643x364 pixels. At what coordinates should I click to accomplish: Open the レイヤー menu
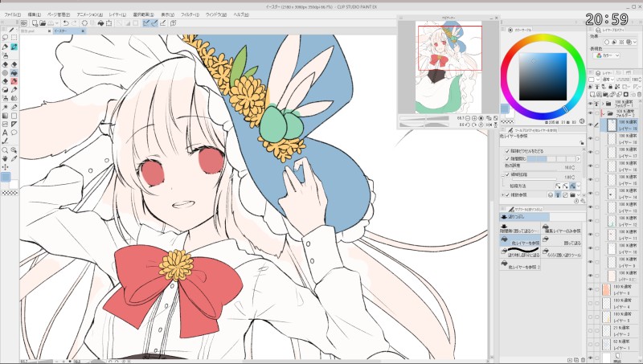coord(117,14)
